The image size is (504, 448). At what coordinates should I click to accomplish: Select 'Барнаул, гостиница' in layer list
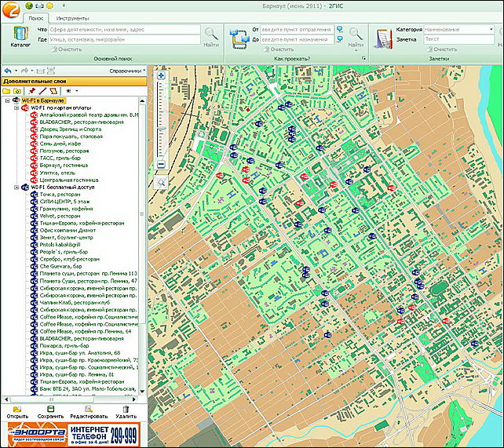64,166
